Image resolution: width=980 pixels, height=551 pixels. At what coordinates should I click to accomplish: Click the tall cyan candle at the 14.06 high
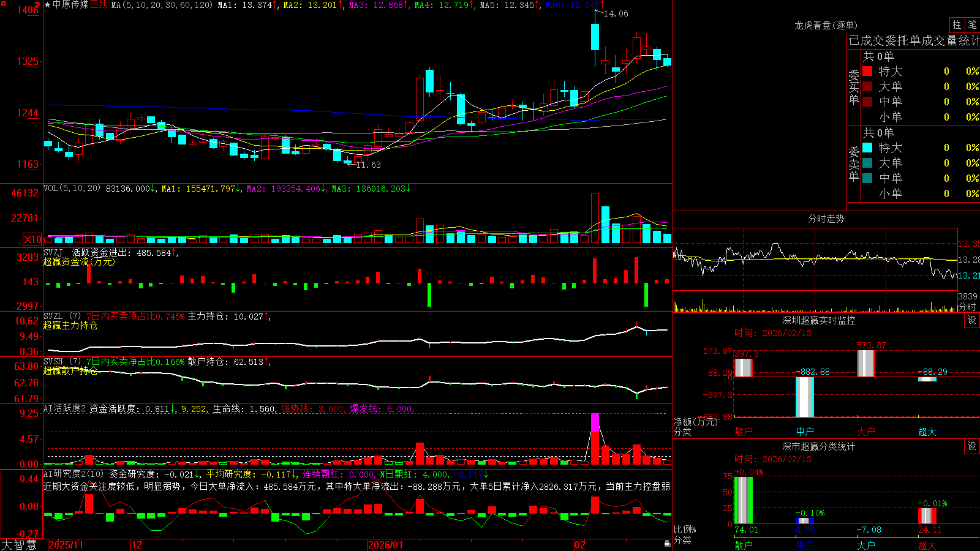595,37
